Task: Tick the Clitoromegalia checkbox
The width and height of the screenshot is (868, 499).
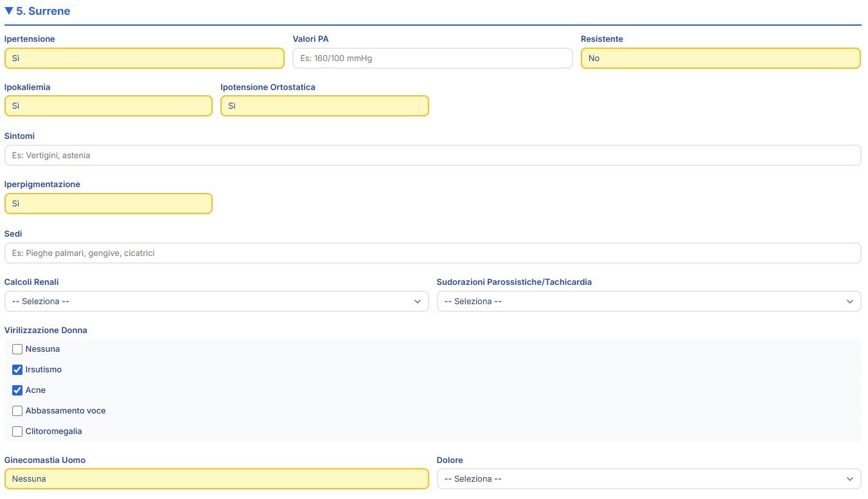Action: pyautogui.click(x=17, y=431)
